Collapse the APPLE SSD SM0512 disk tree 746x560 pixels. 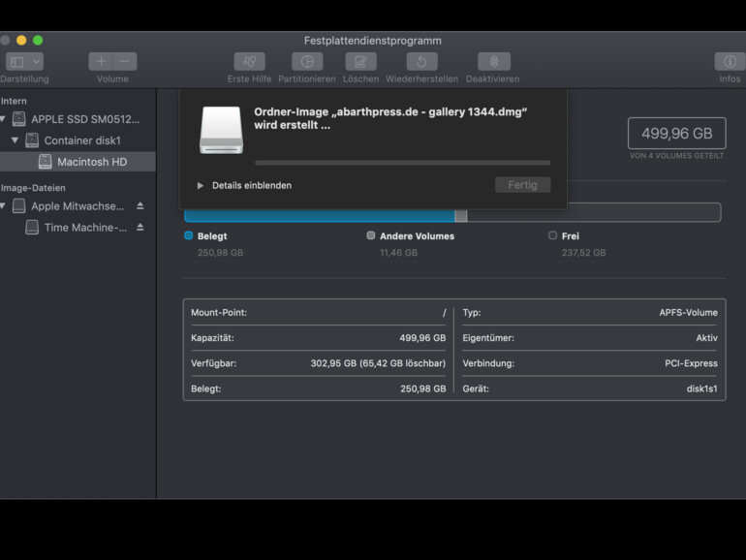coord(3,119)
